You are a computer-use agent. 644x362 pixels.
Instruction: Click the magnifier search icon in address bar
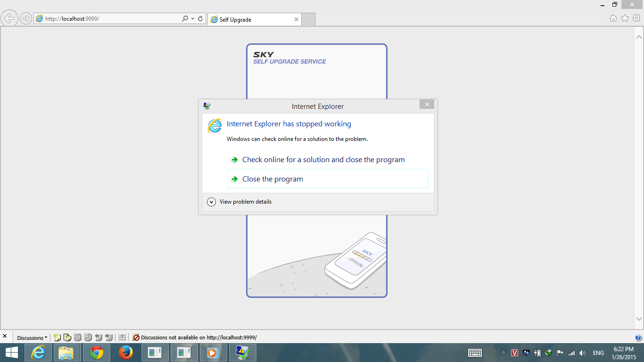(185, 19)
